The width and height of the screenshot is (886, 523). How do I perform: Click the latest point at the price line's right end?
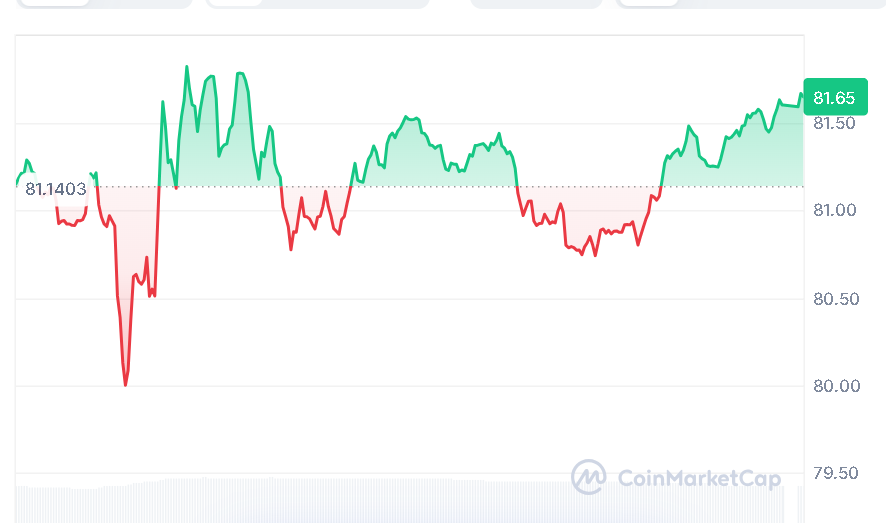click(x=801, y=94)
